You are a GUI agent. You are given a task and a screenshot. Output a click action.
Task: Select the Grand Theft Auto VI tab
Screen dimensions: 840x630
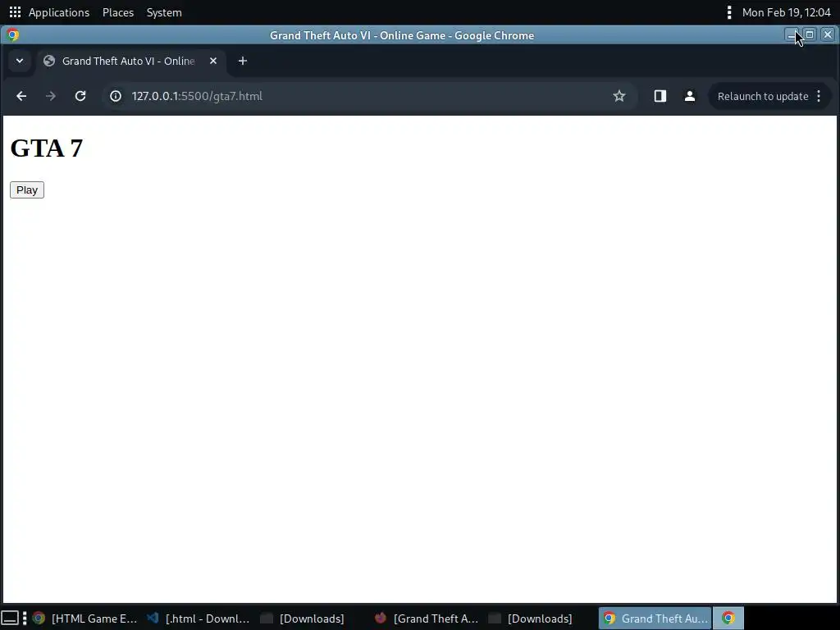[129, 61]
